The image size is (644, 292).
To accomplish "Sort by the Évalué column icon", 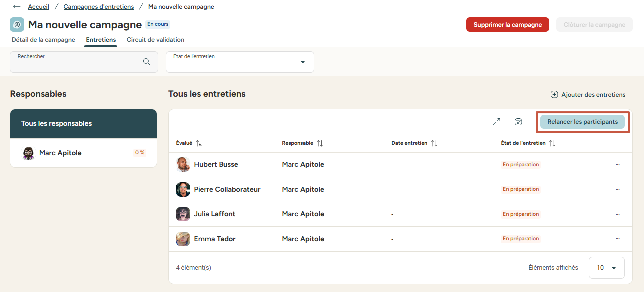I will [x=199, y=143].
